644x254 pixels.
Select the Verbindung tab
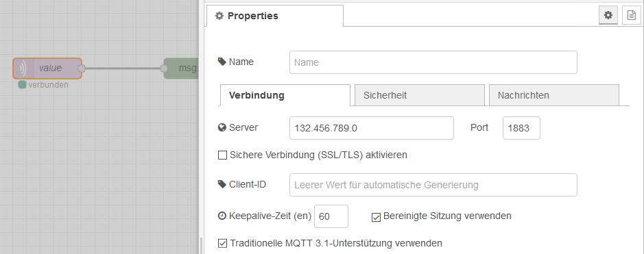click(285, 95)
